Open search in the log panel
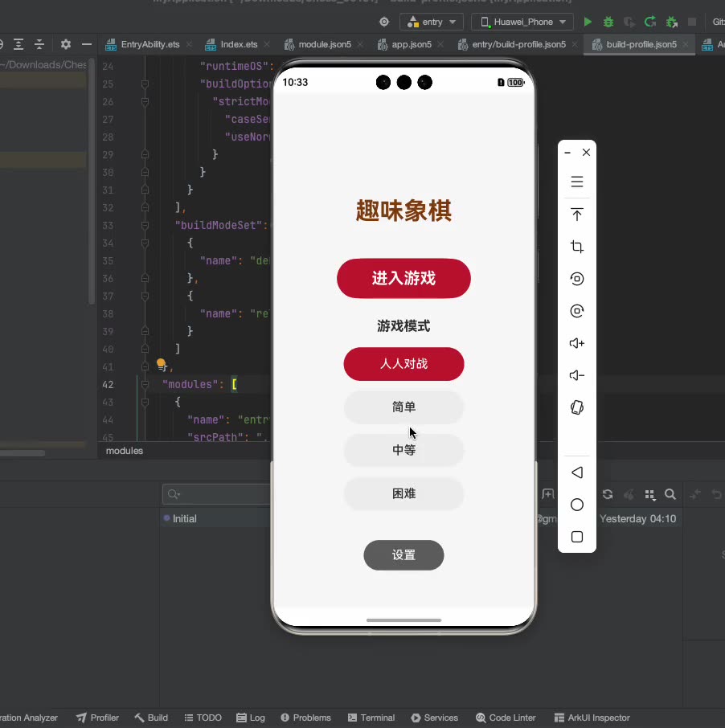 point(670,495)
